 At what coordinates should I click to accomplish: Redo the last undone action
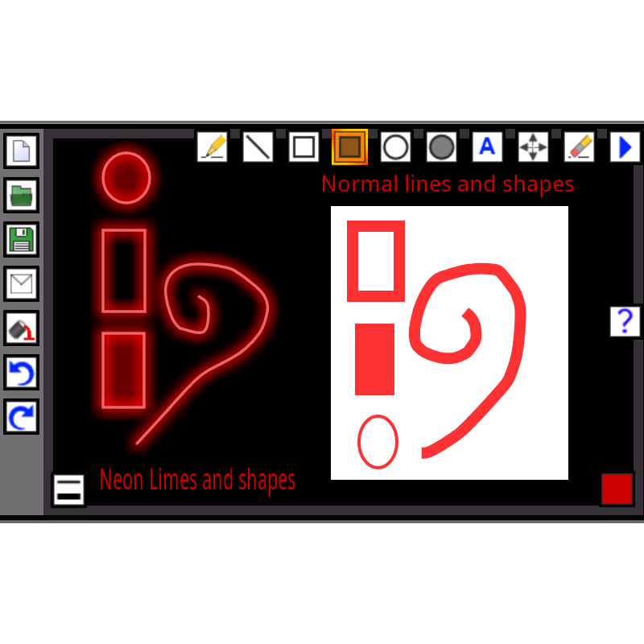tap(22, 417)
